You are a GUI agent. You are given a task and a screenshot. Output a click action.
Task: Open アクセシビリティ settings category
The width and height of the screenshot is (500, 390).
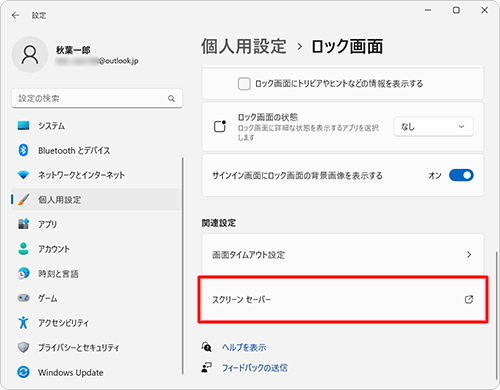96,322
